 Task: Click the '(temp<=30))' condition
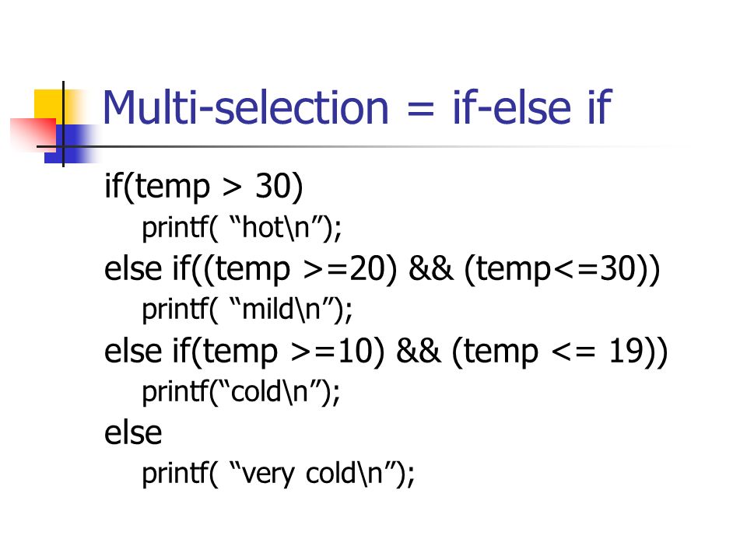(x=562, y=270)
